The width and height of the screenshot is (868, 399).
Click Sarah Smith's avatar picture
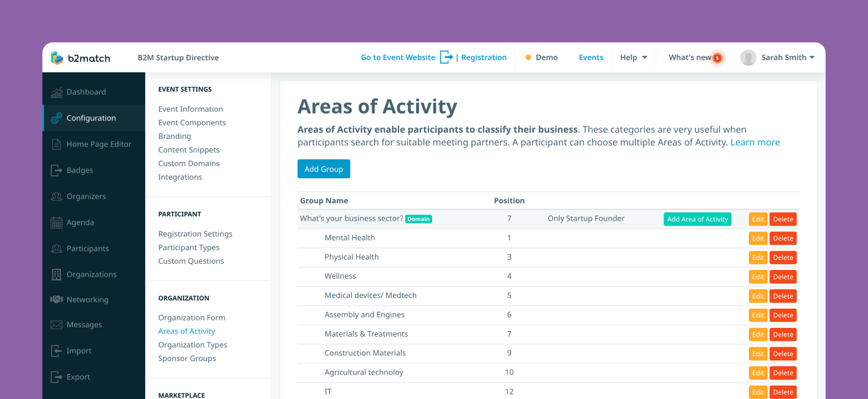point(748,57)
